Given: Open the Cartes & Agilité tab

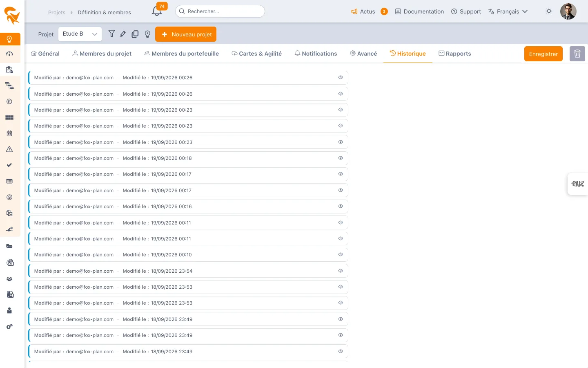Looking at the screenshot, I should (257, 54).
